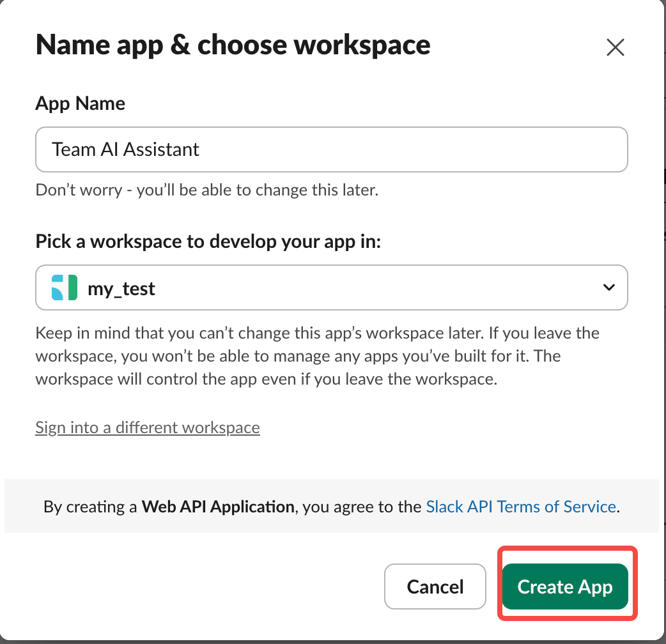Image resolution: width=666 pixels, height=644 pixels.
Task: Cancel the app creation dialog
Action: [435, 586]
